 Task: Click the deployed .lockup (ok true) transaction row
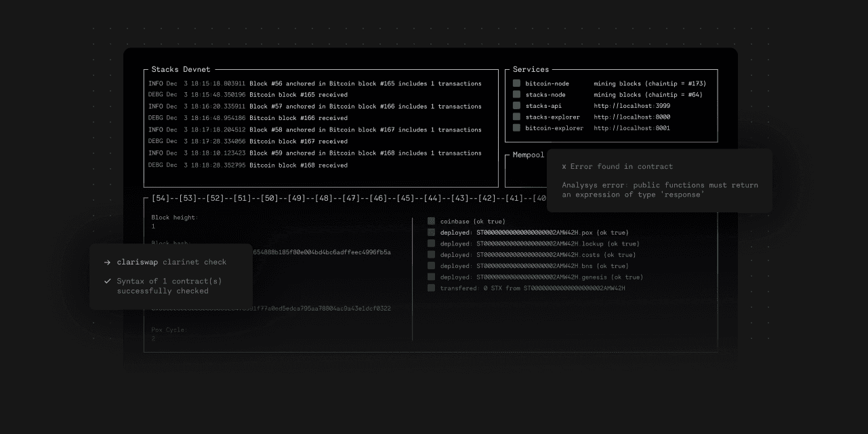[540, 244]
